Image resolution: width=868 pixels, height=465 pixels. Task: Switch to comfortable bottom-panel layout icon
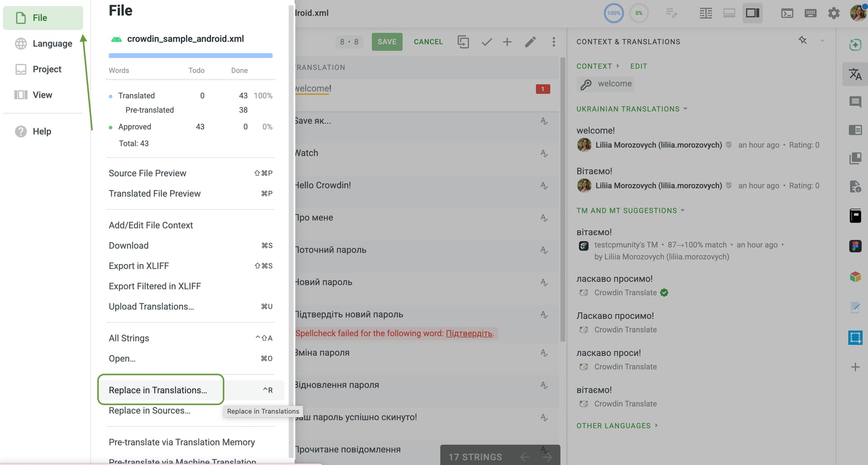pos(729,13)
